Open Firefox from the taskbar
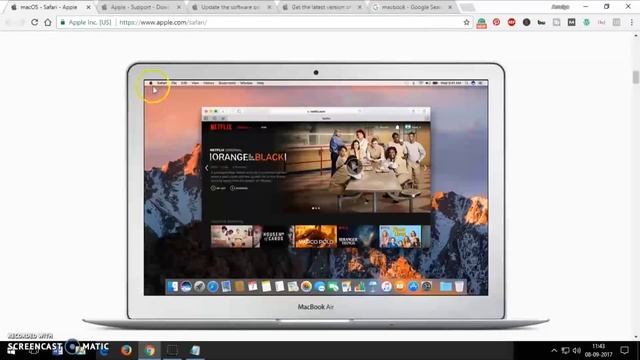Screen dimensions: 640x360 click(126, 350)
